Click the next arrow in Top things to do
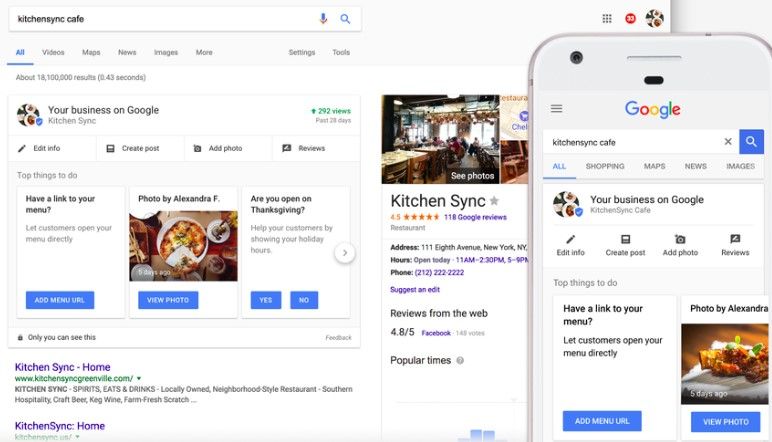 click(x=345, y=253)
